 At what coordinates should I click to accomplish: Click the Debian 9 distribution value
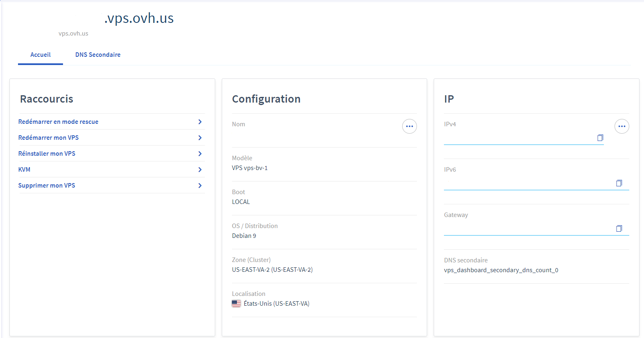click(244, 236)
